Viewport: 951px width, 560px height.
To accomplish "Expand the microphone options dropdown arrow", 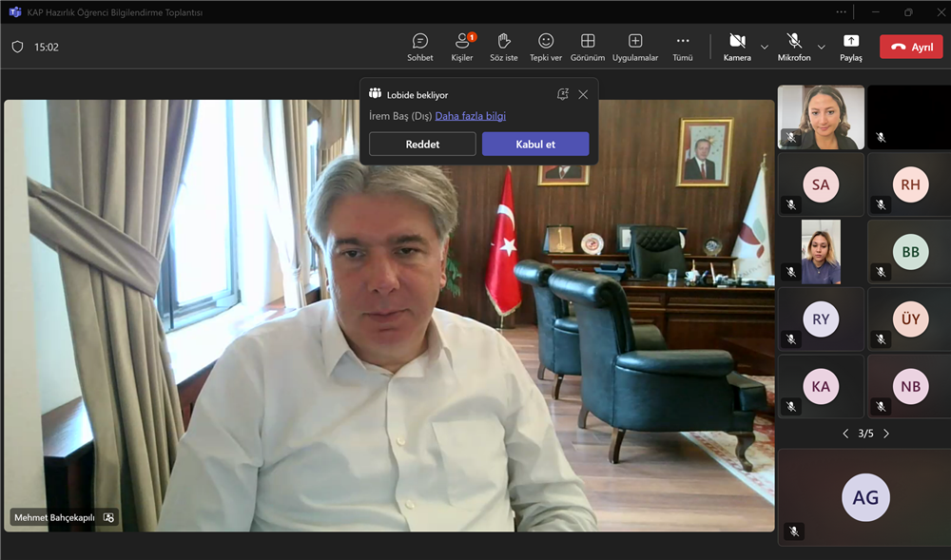I will (x=822, y=47).
